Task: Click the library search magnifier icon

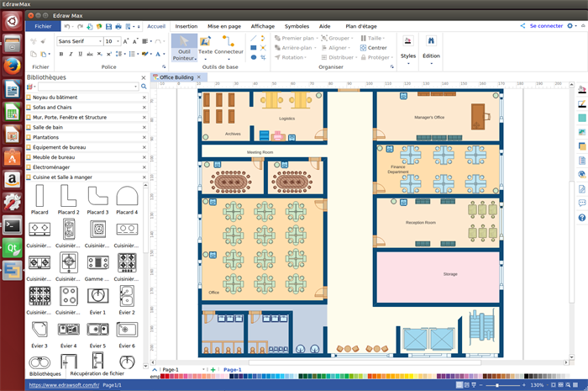Action: pyautogui.click(x=144, y=86)
